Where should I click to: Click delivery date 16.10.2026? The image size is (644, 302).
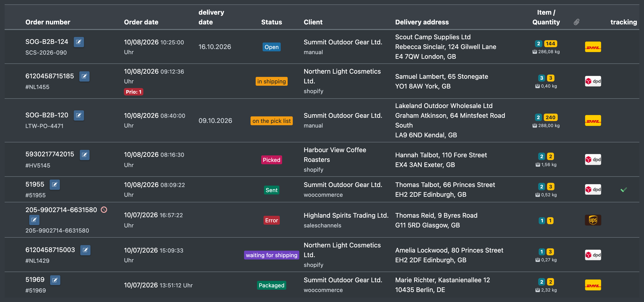point(215,47)
